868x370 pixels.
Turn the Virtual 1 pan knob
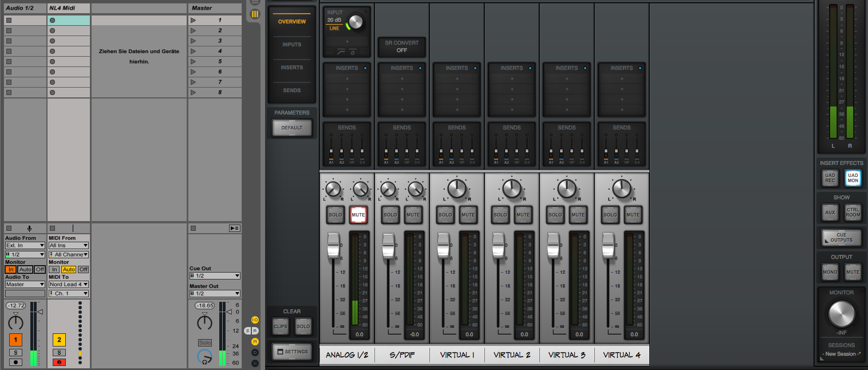click(x=457, y=188)
